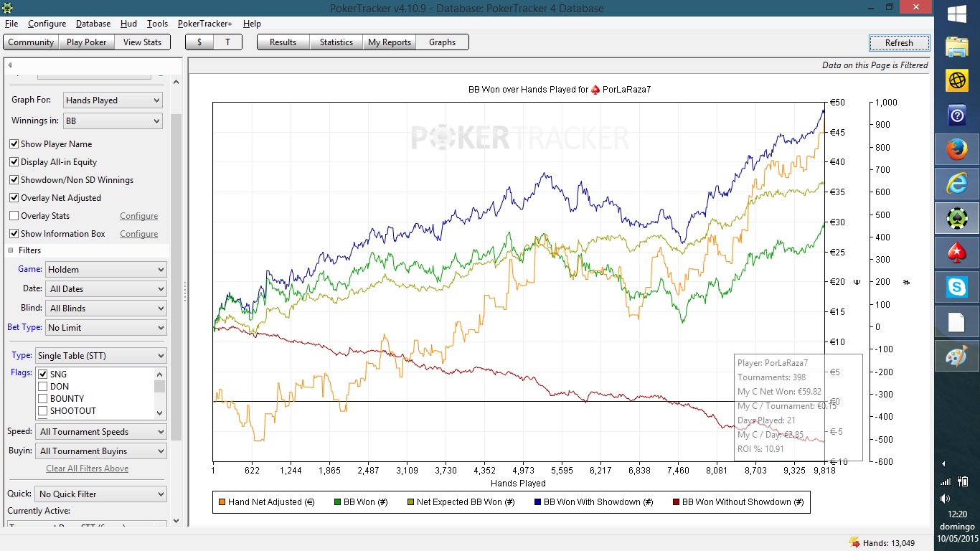Open the Blind All Blinds dropdown
Screen dimensions: 980x551
point(106,309)
